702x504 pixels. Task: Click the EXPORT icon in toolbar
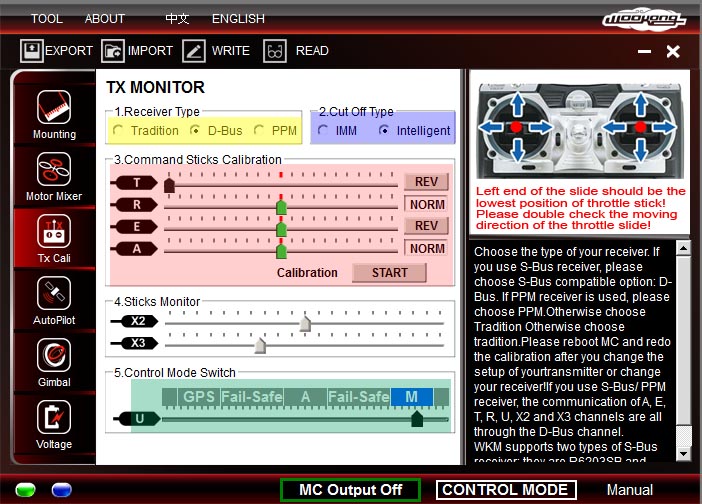pyautogui.click(x=32, y=51)
